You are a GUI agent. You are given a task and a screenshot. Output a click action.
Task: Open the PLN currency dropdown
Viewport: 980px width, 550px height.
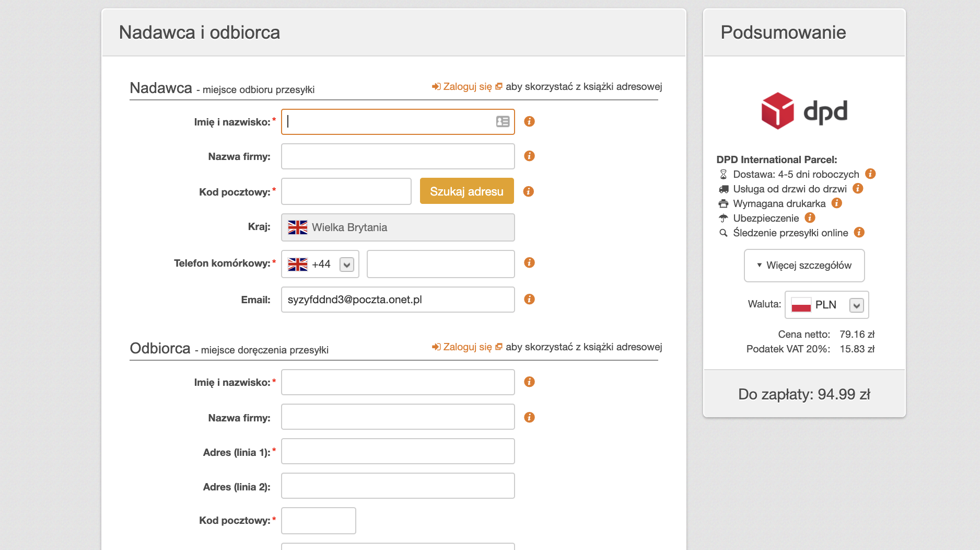[856, 305]
